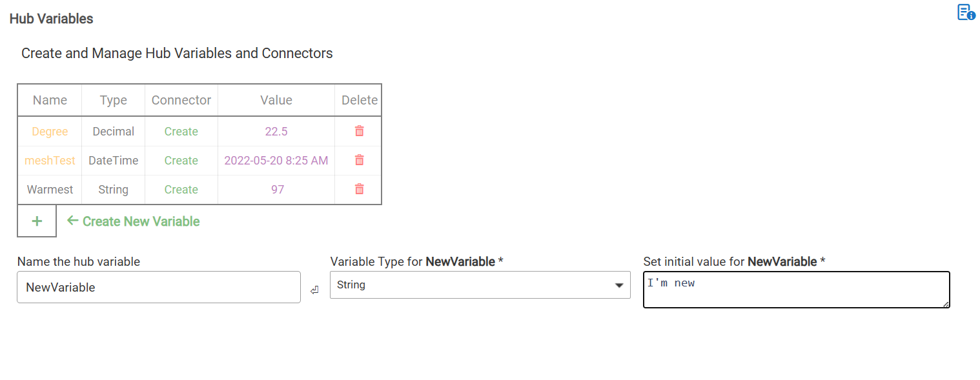Click the Create New Variable label
This screenshot has width=980, height=380.
(141, 221)
